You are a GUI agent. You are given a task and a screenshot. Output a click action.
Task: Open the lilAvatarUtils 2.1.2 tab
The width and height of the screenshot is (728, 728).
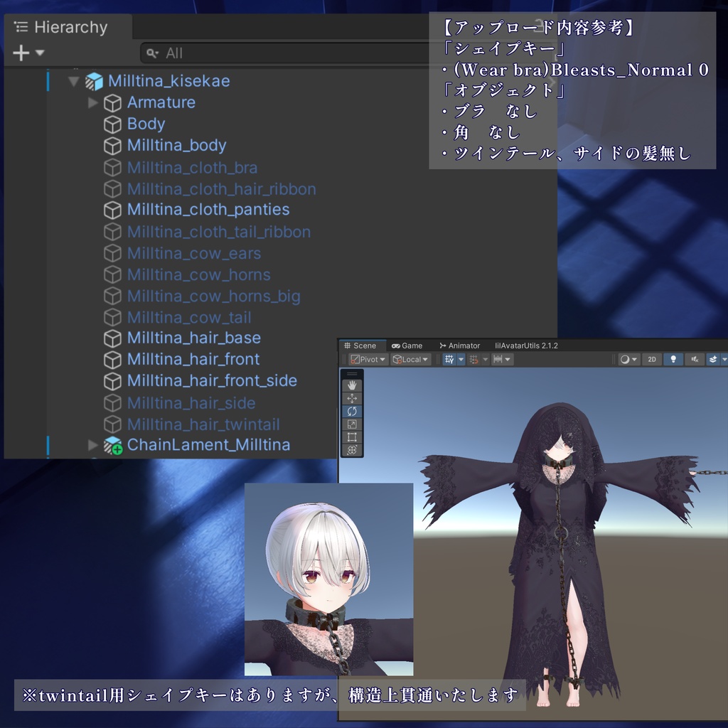[x=526, y=346]
